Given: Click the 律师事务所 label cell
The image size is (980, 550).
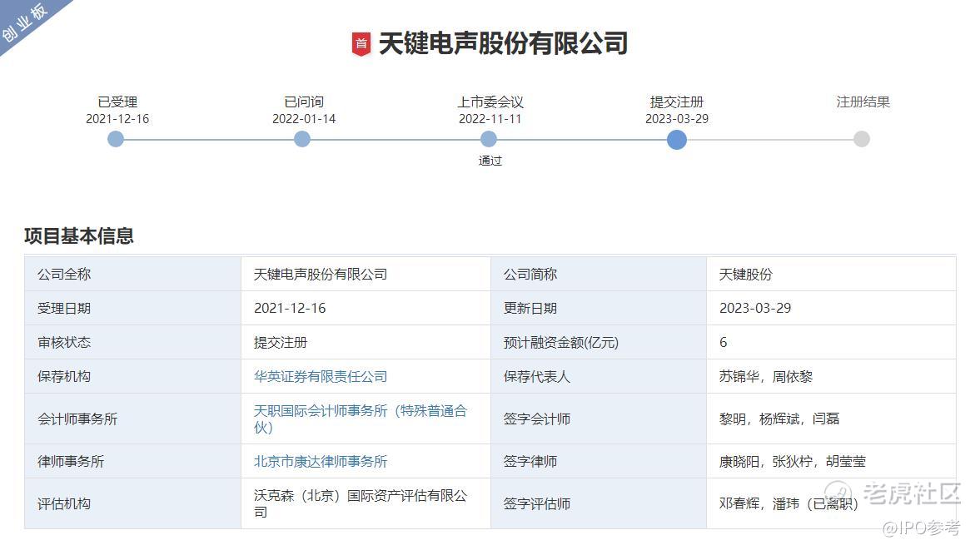Looking at the screenshot, I should click(132, 461).
